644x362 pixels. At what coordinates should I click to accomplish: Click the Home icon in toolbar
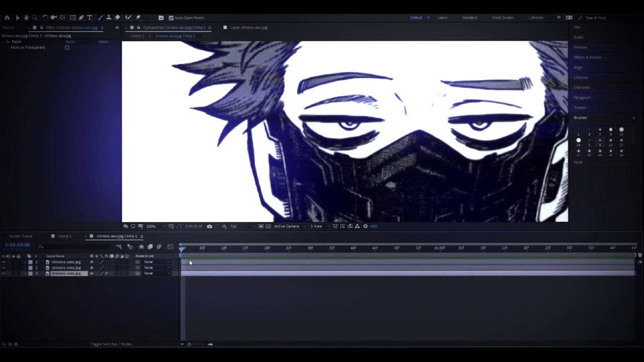pos(7,18)
